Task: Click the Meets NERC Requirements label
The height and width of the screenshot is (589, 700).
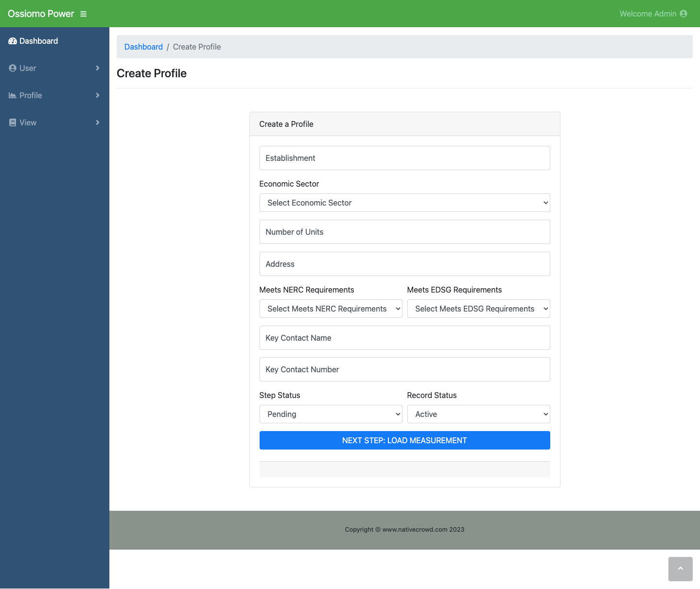Action: coord(307,290)
